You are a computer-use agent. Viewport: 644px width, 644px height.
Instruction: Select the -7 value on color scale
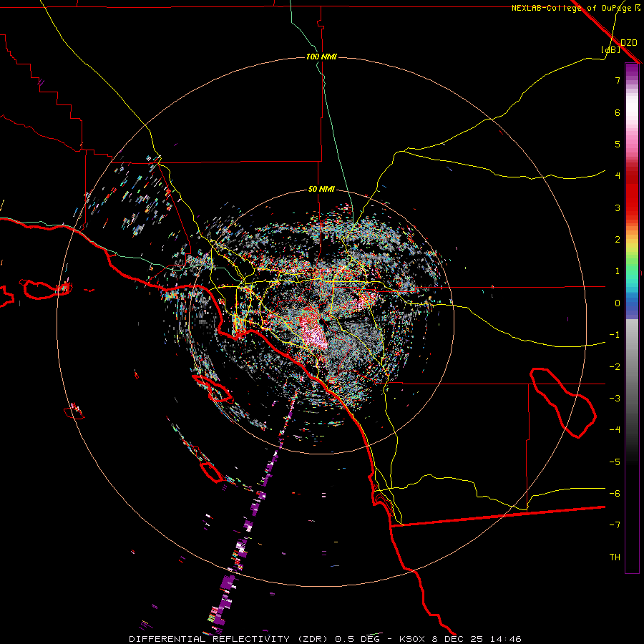pos(615,525)
